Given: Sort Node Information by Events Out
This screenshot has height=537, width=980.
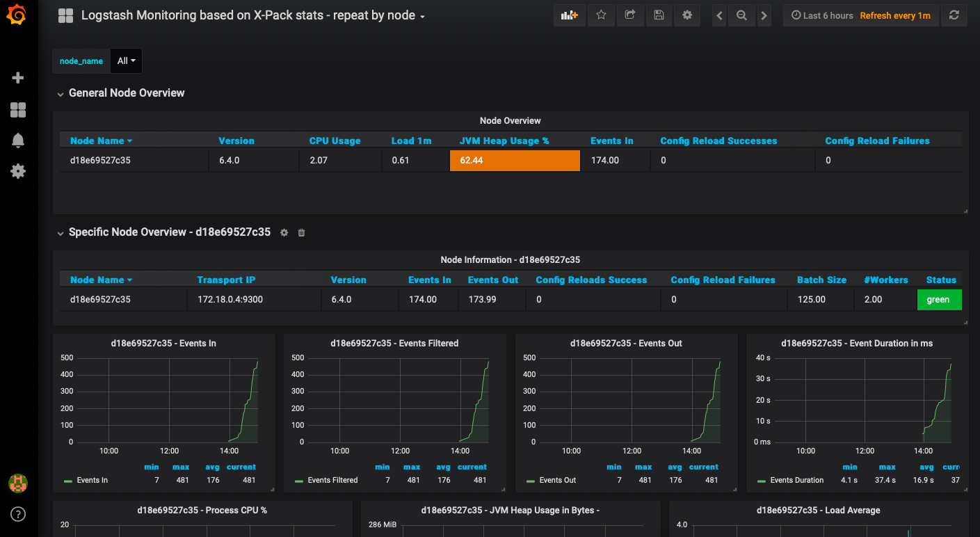Looking at the screenshot, I should coord(493,280).
